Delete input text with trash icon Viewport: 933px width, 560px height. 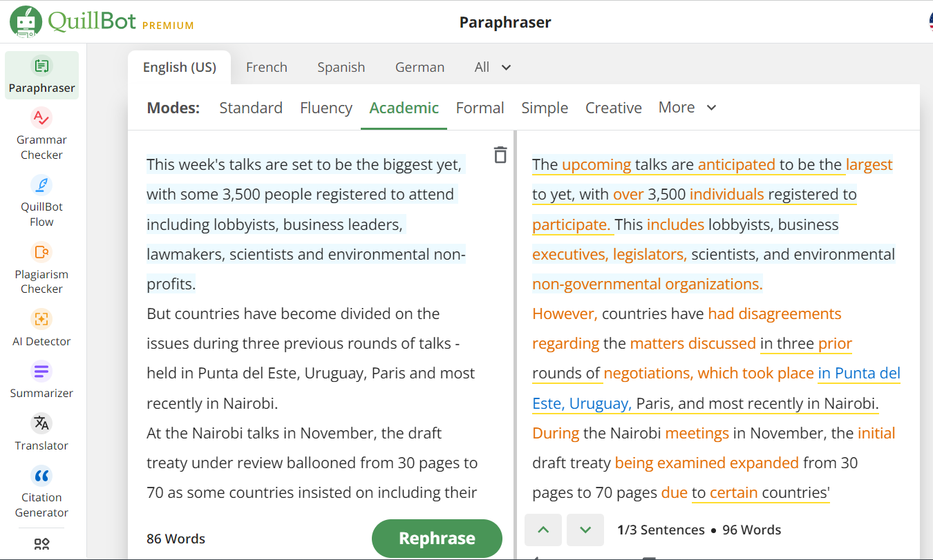pos(500,155)
